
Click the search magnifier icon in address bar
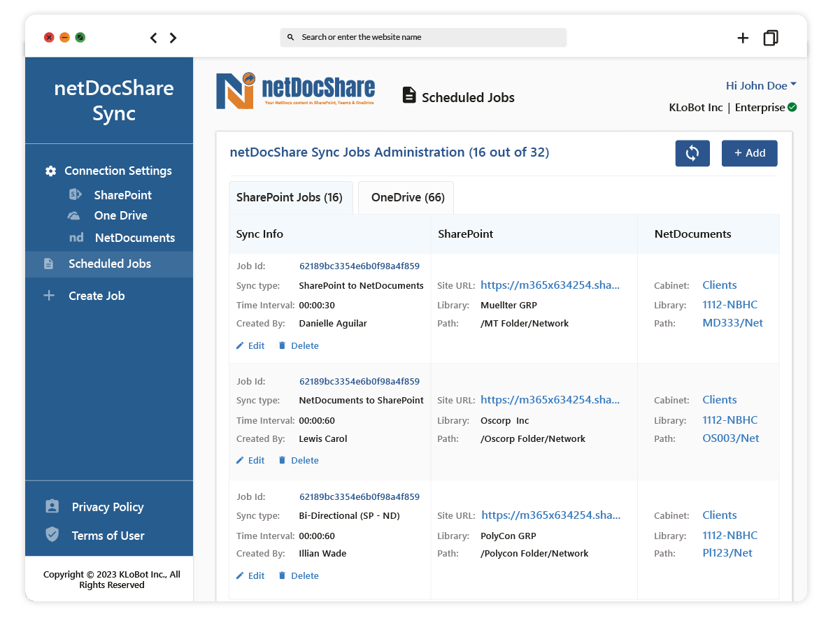[x=291, y=37]
